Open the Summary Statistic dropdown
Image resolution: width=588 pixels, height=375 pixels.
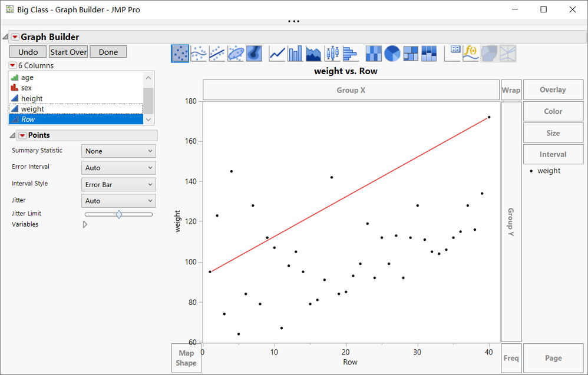[118, 151]
